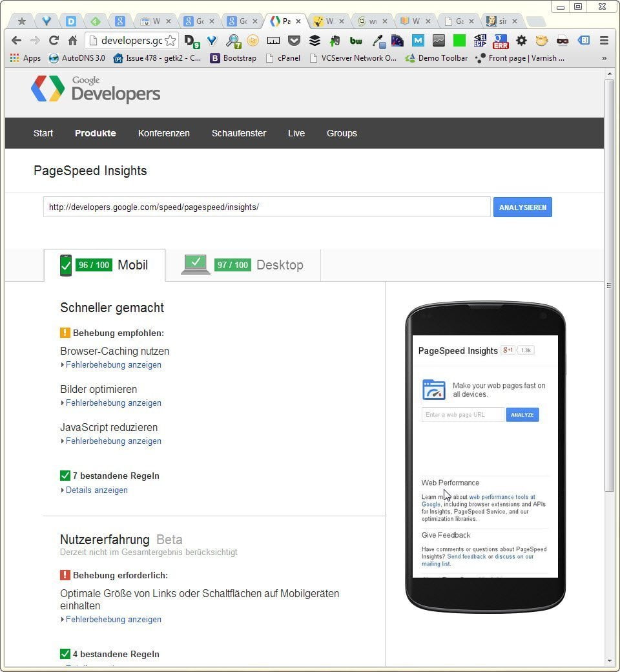Click the scrollbar down arrow
Image resolution: width=620 pixels, height=672 pixels.
coord(609,661)
